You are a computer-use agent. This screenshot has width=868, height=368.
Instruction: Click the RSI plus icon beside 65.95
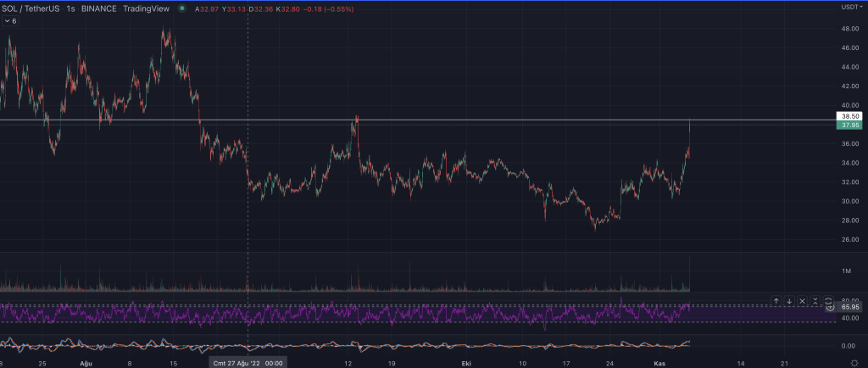pyautogui.click(x=829, y=307)
